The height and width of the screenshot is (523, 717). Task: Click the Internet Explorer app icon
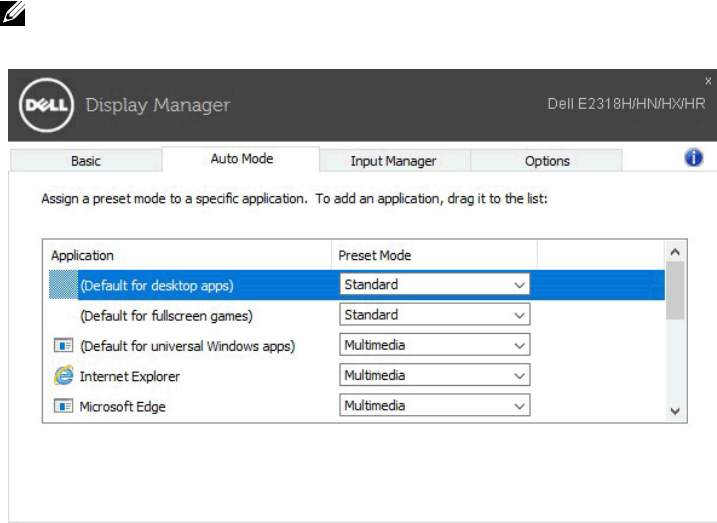pos(62,376)
